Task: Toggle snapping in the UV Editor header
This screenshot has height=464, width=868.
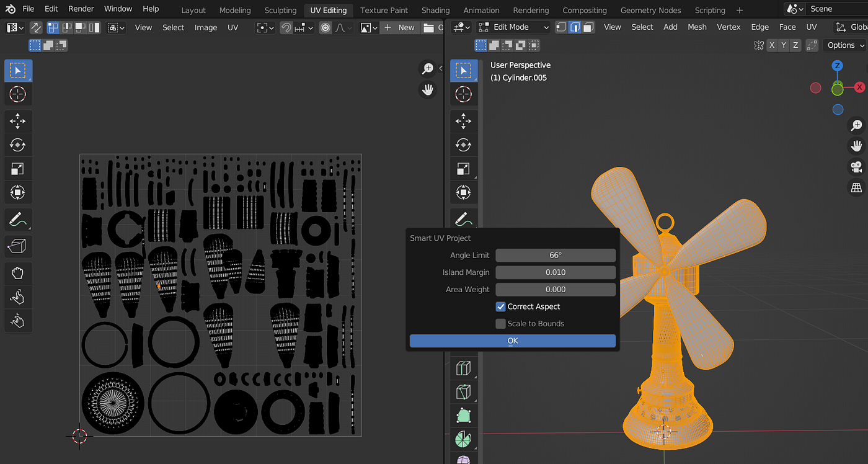Action: tap(286, 28)
